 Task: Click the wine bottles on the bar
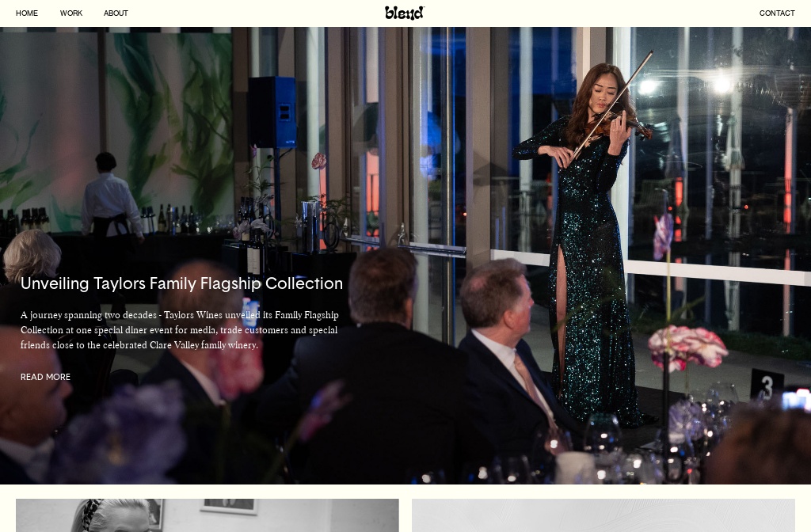coord(176,219)
